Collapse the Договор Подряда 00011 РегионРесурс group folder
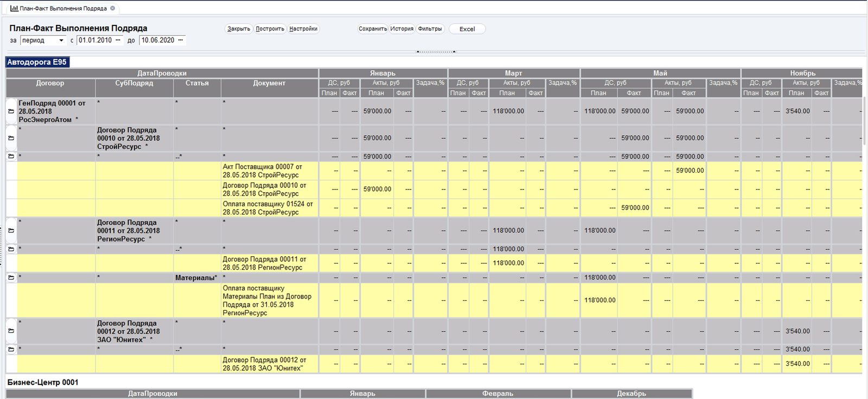This screenshot has height=399, width=868. click(11, 231)
